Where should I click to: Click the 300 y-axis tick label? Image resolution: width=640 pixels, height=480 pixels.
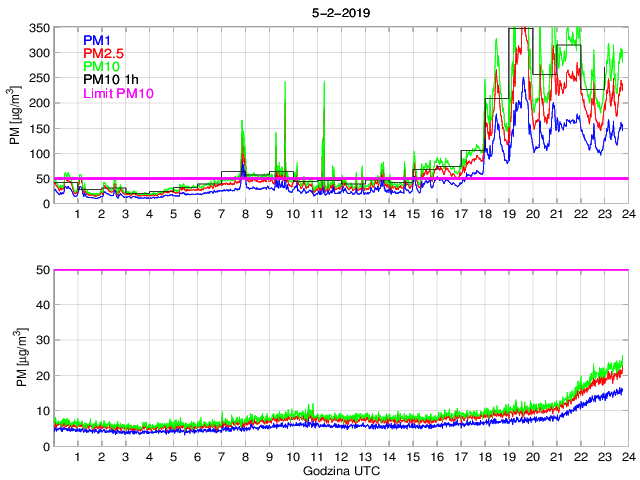coord(38,53)
